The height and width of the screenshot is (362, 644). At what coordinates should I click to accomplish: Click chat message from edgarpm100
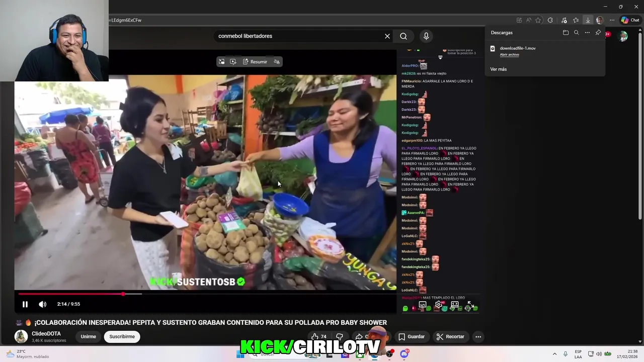(426, 141)
